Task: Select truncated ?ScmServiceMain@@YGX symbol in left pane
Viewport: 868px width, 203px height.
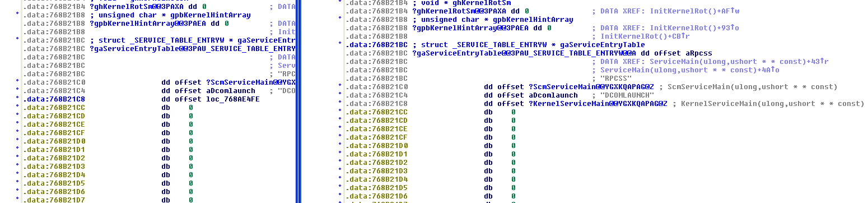Action: [251, 82]
